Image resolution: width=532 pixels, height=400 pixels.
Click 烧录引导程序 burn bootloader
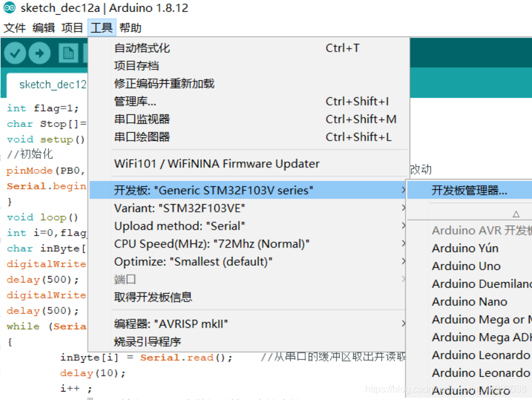click(x=248, y=342)
